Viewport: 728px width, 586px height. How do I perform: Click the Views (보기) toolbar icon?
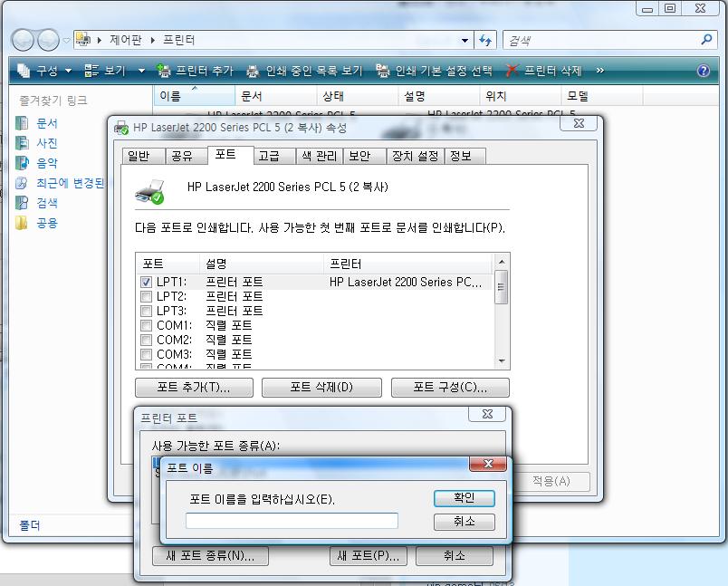coord(91,71)
